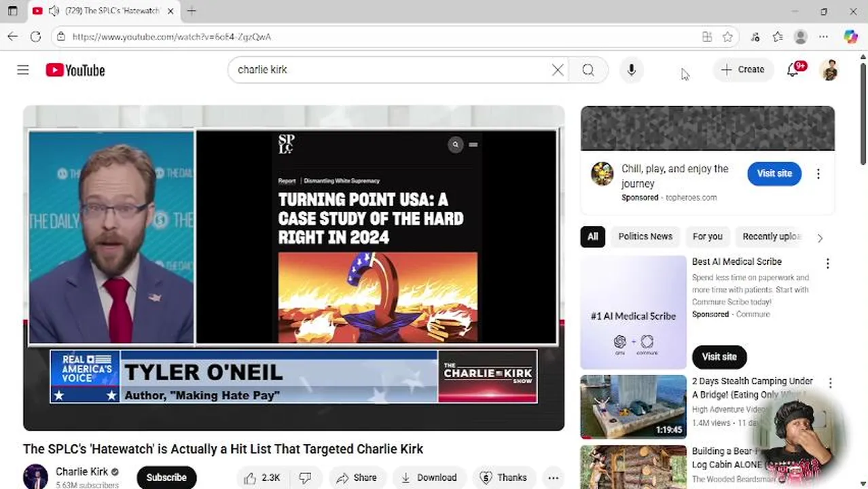Open the notifications bell
Screen dimensions: 868x489
point(793,70)
